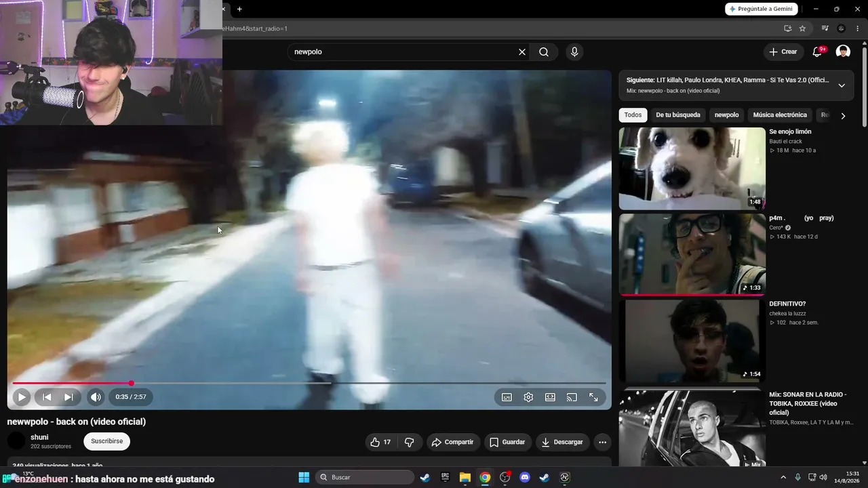Select the Música electrónica chip
Image resolution: width=868 pixels, height=488 pixels.
click(780, 115)
